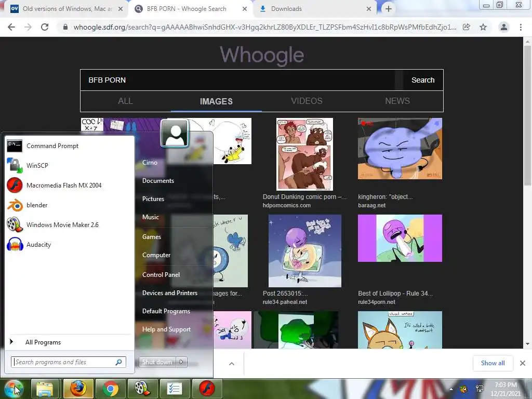Go forward in the browser
The height and width of the screenshot is (399, 532).
[28, 27]
